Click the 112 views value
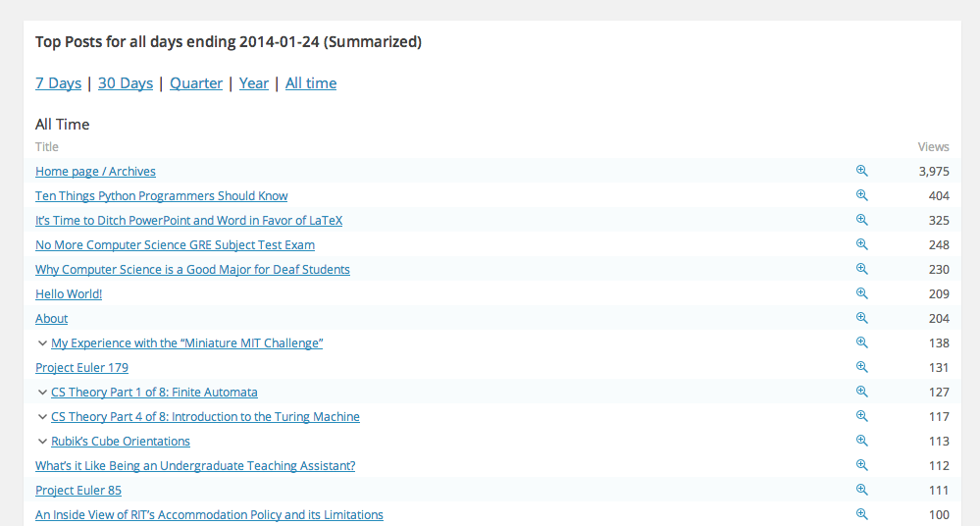Viewport: 980px width, 526px height. click(x=939, y=466)
